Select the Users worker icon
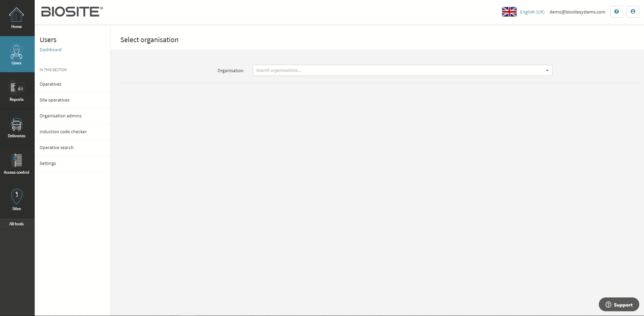 click(x=17, y=52)
